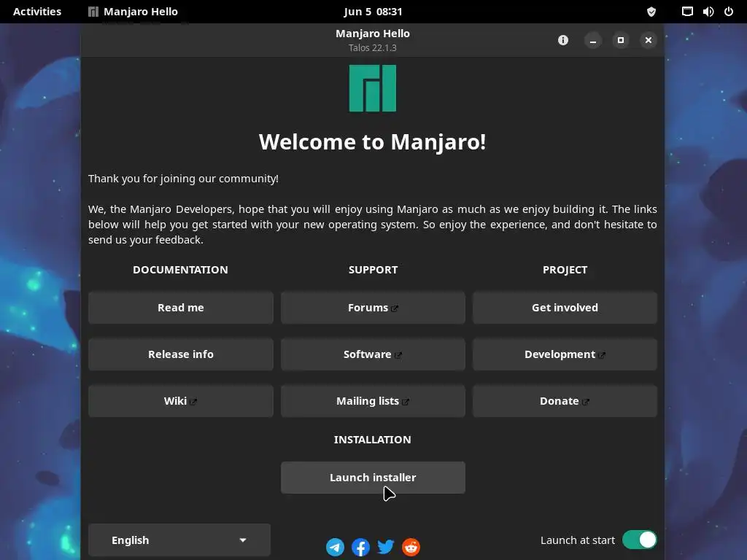Click the Donate button
The image size is (747, 560).
click(565, 401)
